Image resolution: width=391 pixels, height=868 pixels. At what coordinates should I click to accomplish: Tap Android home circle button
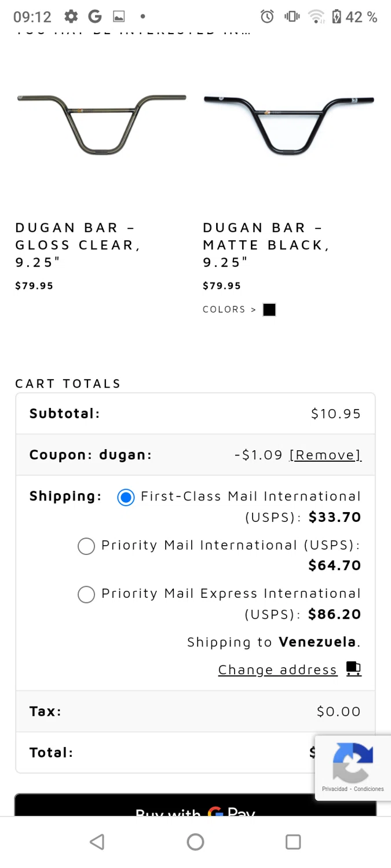(x=195, y=842)
